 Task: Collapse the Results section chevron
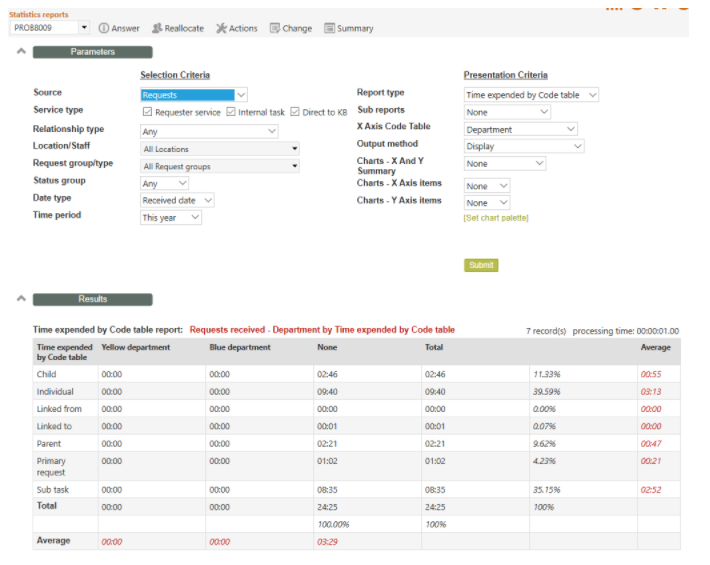click(21, 299)
